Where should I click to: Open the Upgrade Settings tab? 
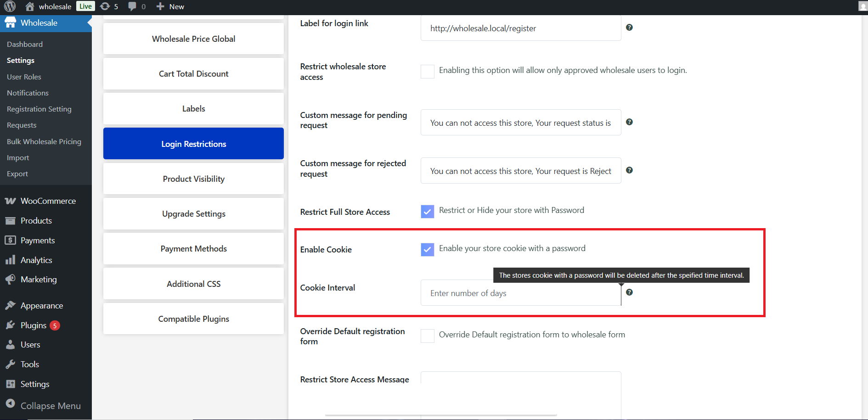pyautogui.click(x=193, y=214)
